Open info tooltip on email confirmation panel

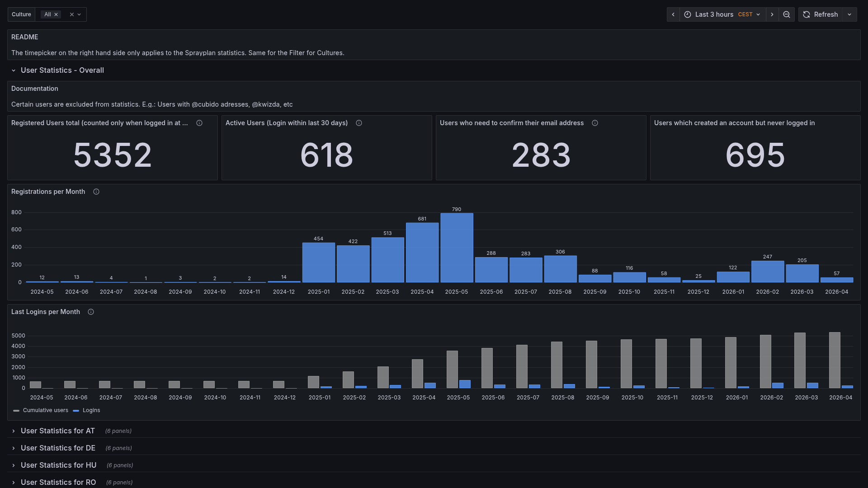[x=595, y=123]
